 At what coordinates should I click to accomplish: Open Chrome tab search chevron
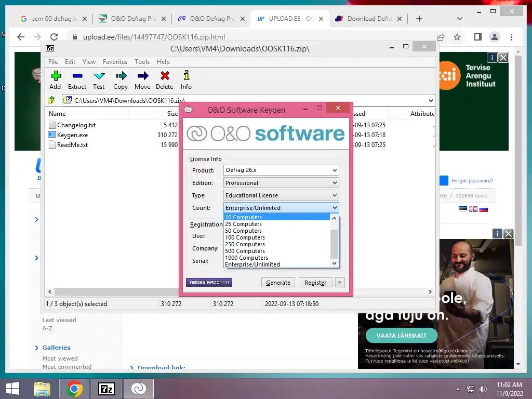(x=460, y=19)
